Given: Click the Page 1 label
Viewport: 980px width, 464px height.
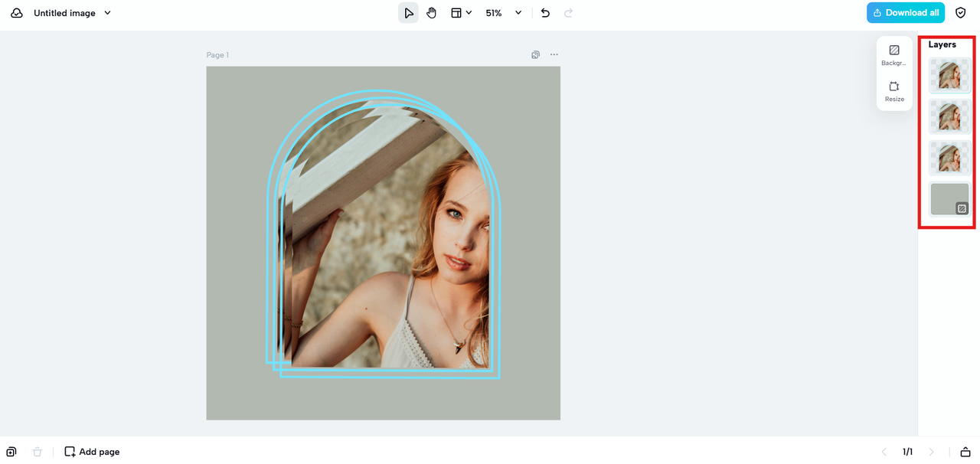Looking at the screenshot, I should 217,55.
